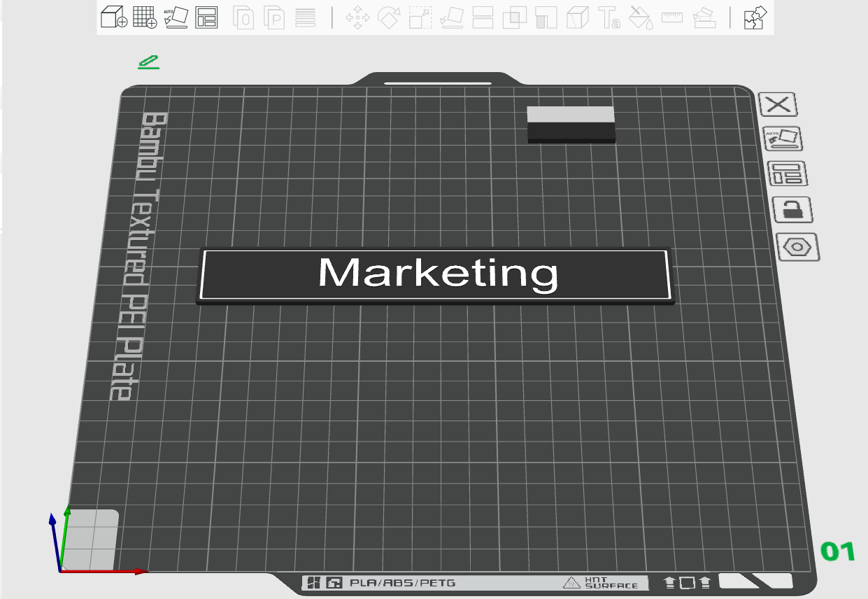Select the Marketing nameplate model
868x599 pixels.
434,275
